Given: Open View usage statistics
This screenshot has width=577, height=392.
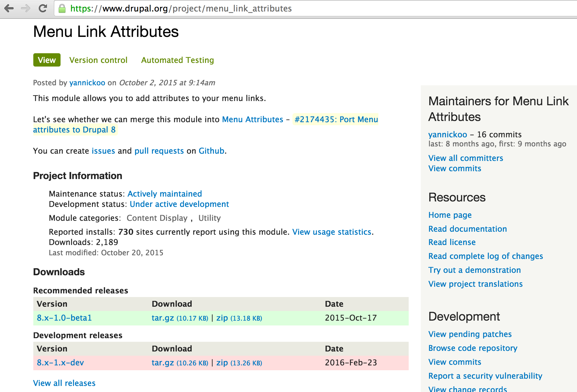Looking at the screenshot, I should [x=332, y=232].
